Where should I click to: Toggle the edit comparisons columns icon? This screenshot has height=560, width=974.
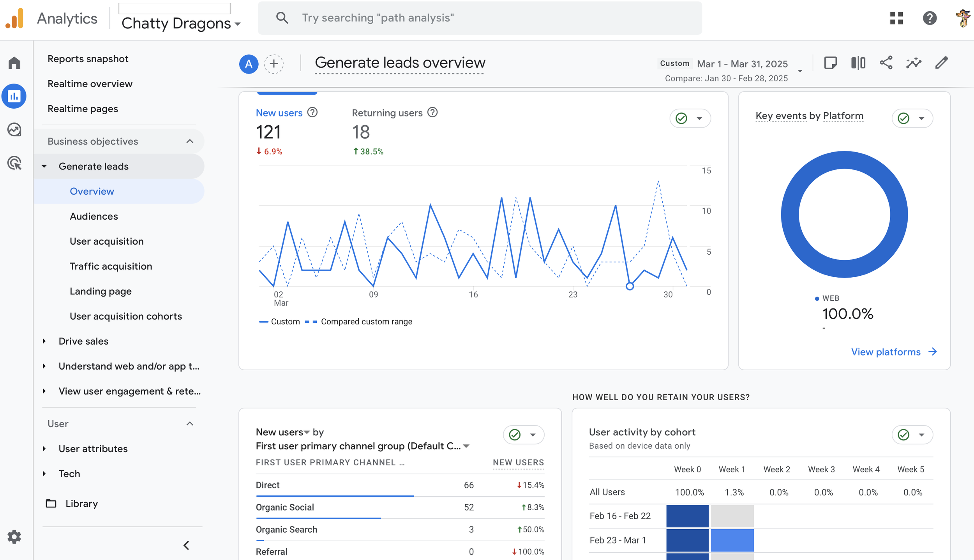tap(858, 63)
